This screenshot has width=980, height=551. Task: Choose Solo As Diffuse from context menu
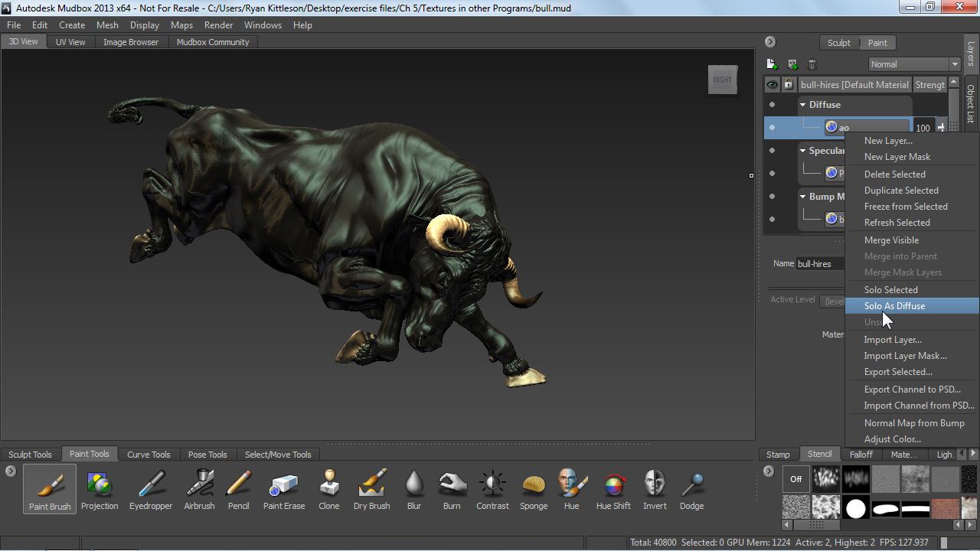click(x=912, y=306)
